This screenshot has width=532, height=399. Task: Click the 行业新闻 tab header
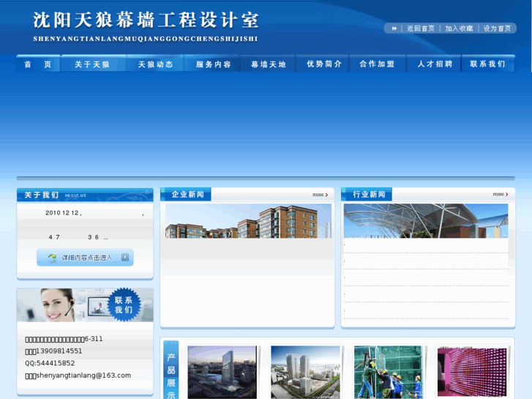click(x=367, y=194)
